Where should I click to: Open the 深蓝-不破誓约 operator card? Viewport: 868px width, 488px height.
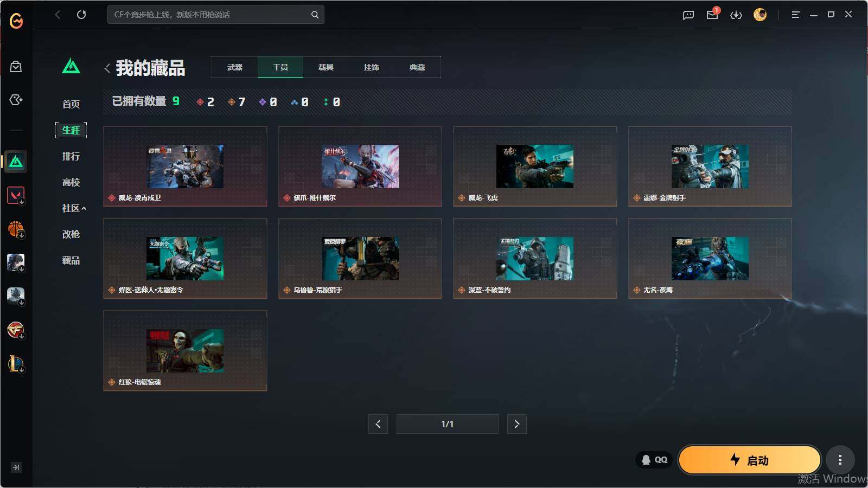point(535,259)
